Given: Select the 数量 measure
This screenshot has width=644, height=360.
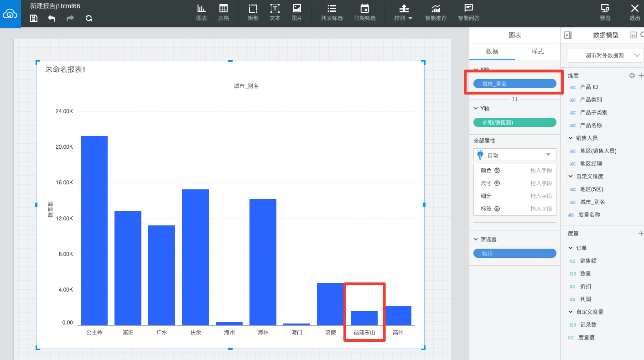Looking at the screenshot, I should tap(585, 274).
